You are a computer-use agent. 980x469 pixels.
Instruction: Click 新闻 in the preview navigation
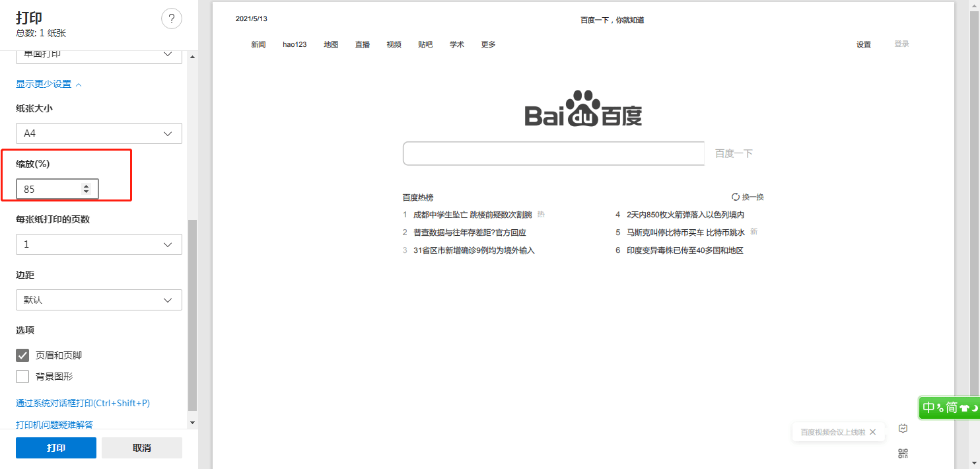[258, 45]
